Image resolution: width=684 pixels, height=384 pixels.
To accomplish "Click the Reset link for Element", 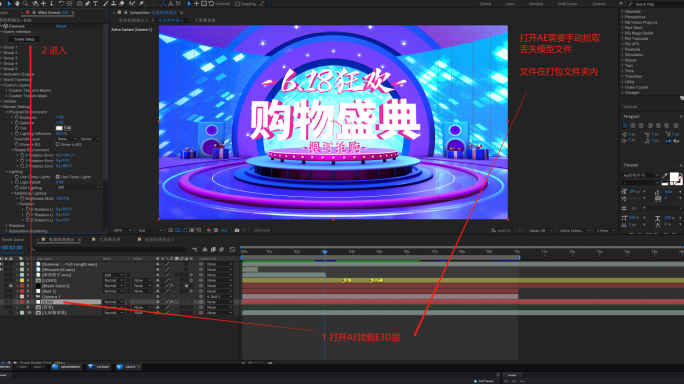I will [x=61, y=26].
